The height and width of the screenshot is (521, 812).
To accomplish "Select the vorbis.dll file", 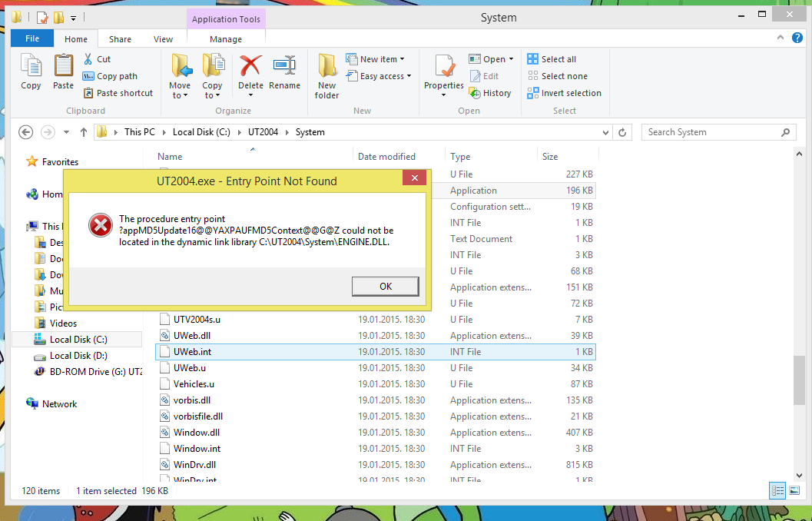I will point(376,400).
